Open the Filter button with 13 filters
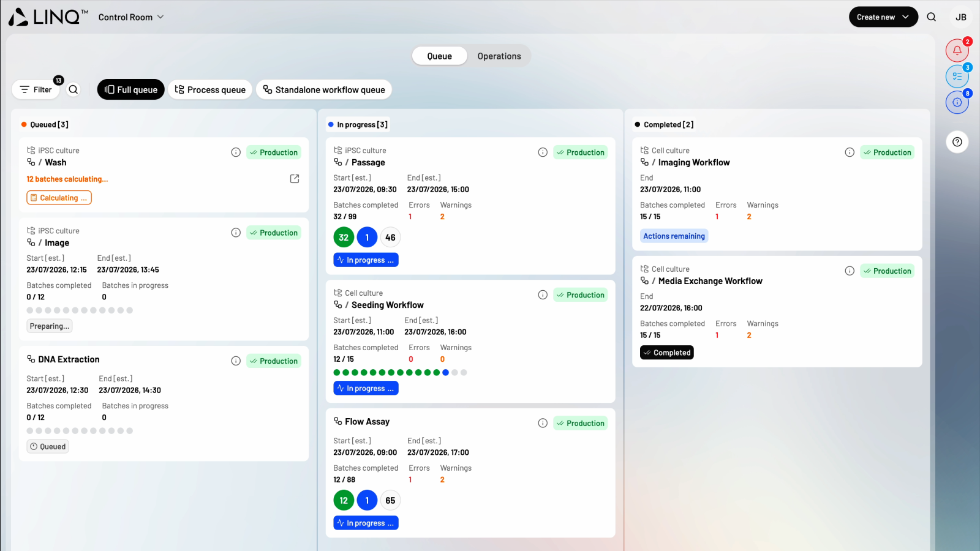 tap(36, 89)
